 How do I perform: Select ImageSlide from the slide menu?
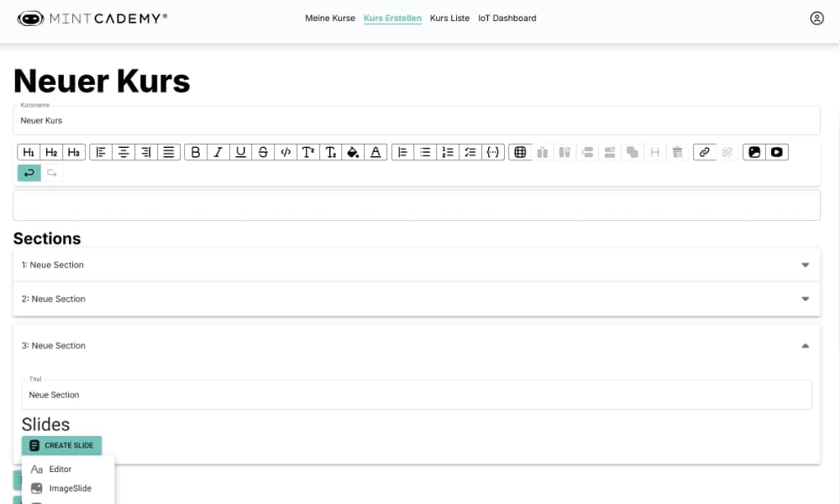pyautogui.click(x=70, y=488)
